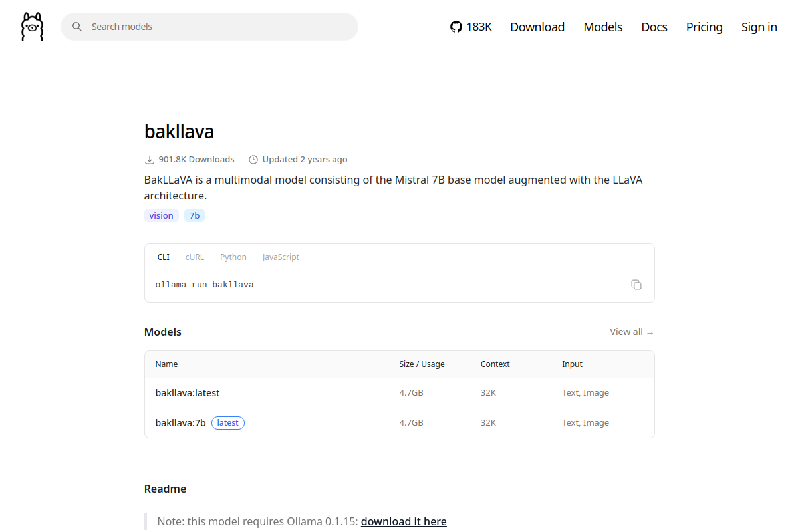Copy the ollama run bakllava command
The height and width of the screenshot is (532, 798).
click(x=636, y=285)
